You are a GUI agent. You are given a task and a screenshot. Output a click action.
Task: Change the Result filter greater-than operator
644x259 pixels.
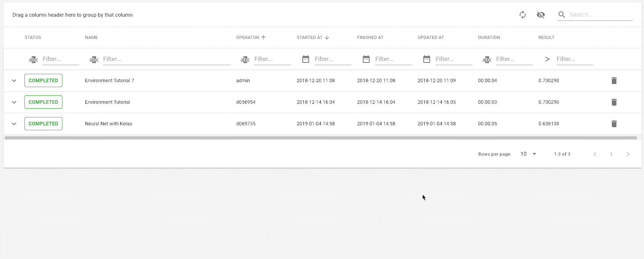547,59
